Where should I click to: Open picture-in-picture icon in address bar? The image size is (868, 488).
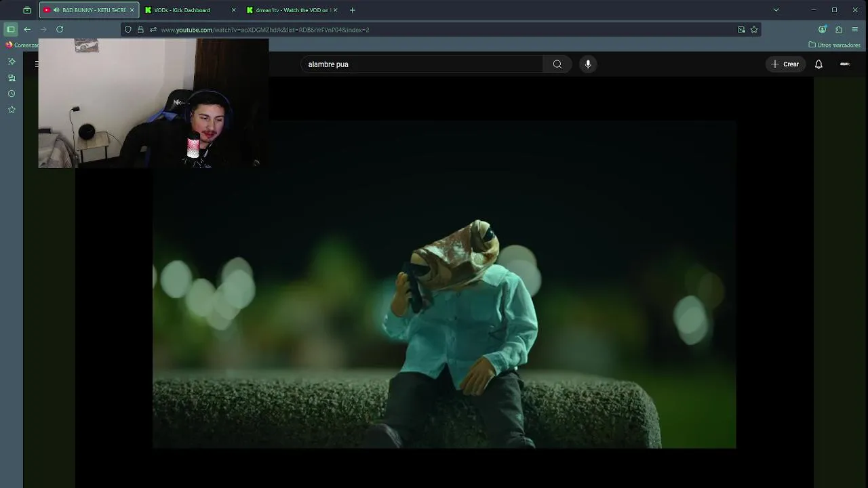tap(741, 30)
